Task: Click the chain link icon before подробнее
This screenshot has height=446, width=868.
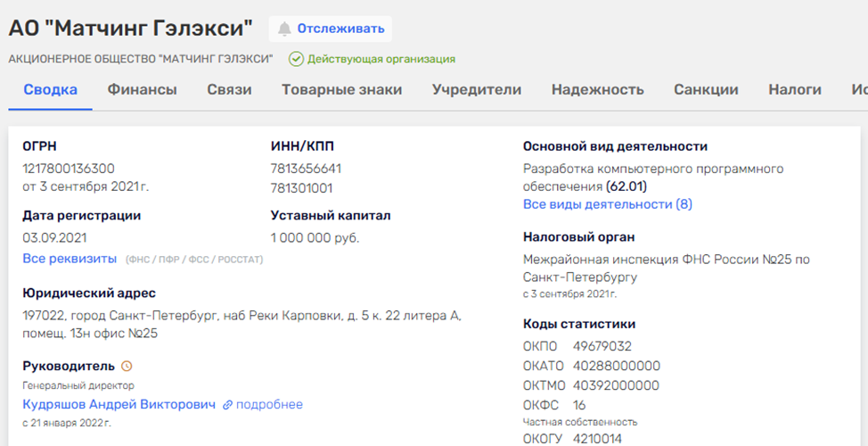Action: click(227, 405)
